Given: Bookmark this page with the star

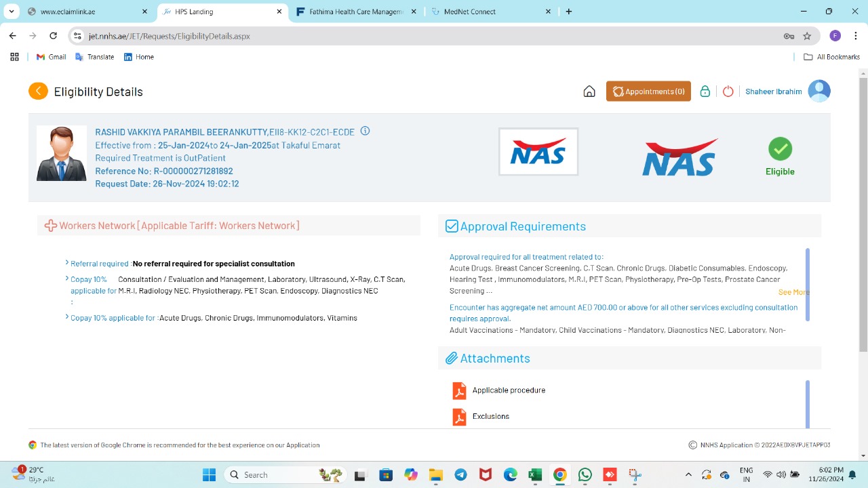Looking at the screenshot, I should tap(807, 36).
